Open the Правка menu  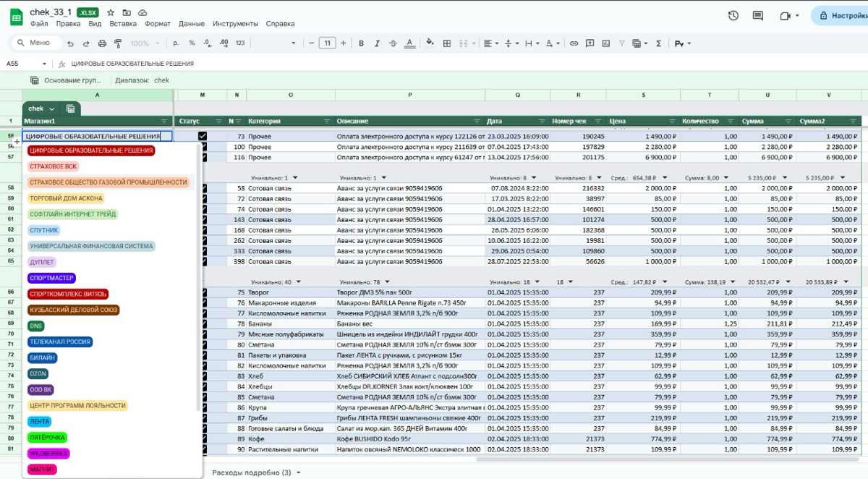click(68, 23)
